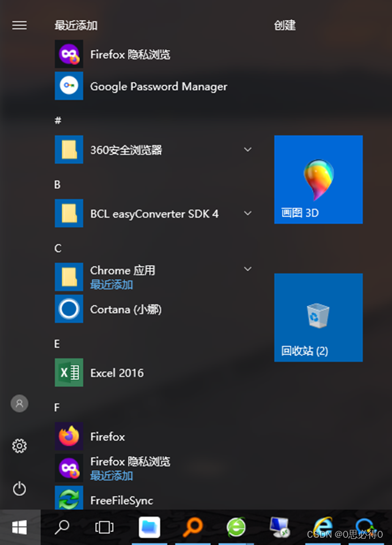The width and height of the screenshot is (392, 545).
Task: Click the 最近添加 section header
Action: 76,25
